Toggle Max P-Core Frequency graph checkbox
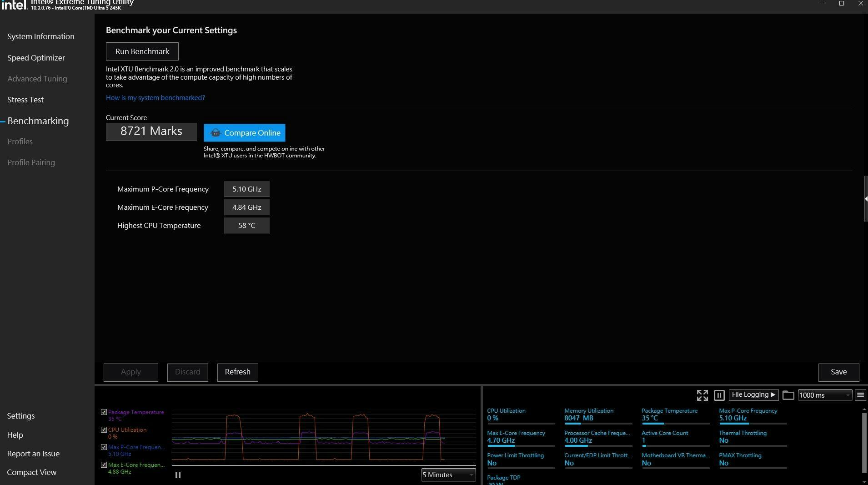Screen dimensions: 868x485 point(104,447)
